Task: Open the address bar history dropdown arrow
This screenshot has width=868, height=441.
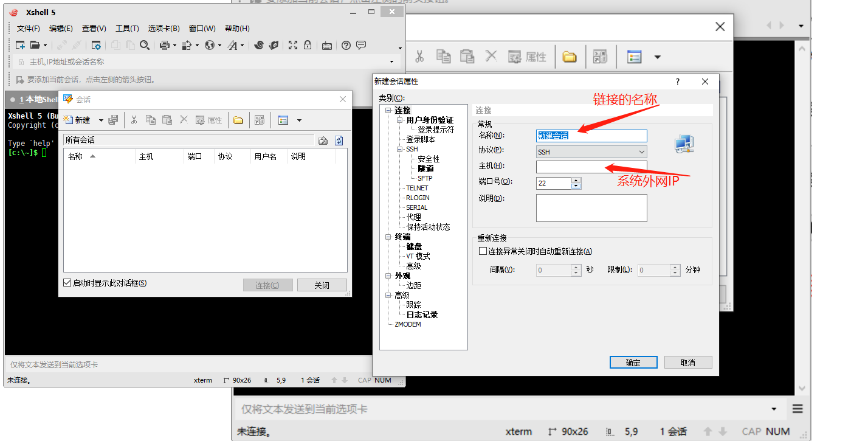Action: point(391,62)
